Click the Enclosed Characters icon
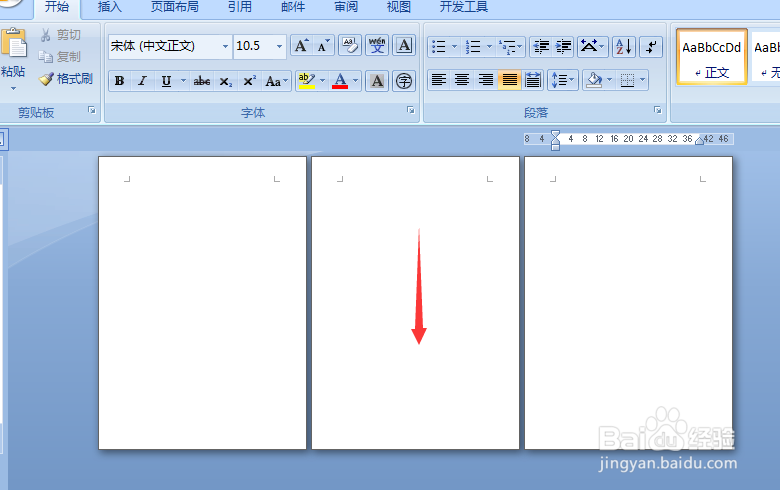The height and width of the screenshot is (490, 780). (404, 81)
